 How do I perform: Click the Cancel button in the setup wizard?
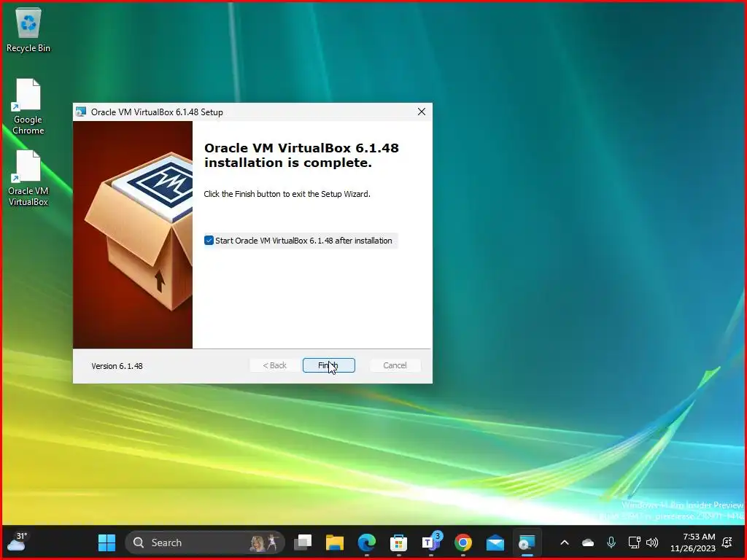click(395, 365)
